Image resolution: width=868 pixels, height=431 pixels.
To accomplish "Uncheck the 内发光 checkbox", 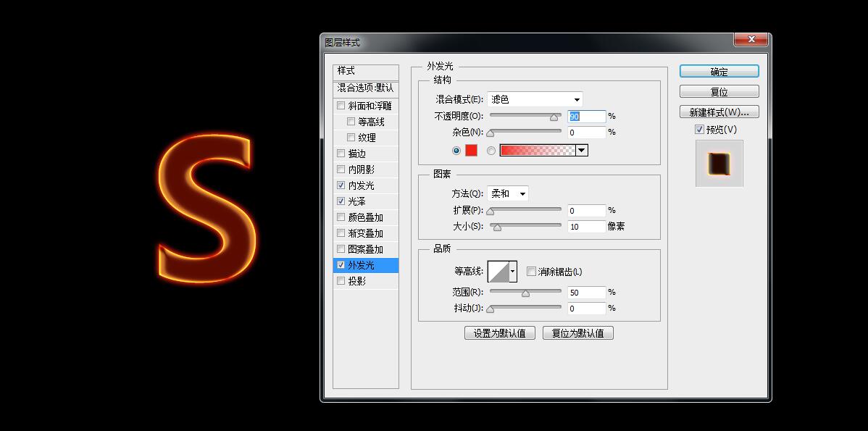I will pos(341,185).
